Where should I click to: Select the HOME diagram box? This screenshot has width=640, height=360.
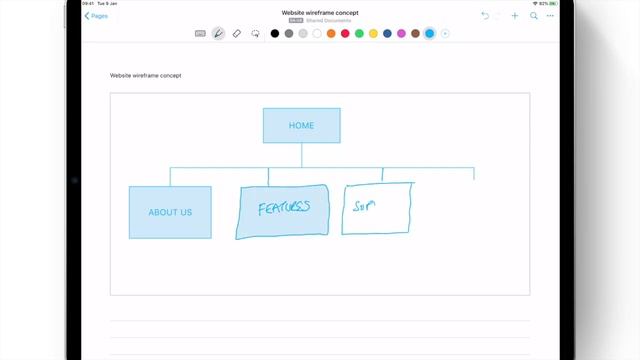click(x=302, y=126)
